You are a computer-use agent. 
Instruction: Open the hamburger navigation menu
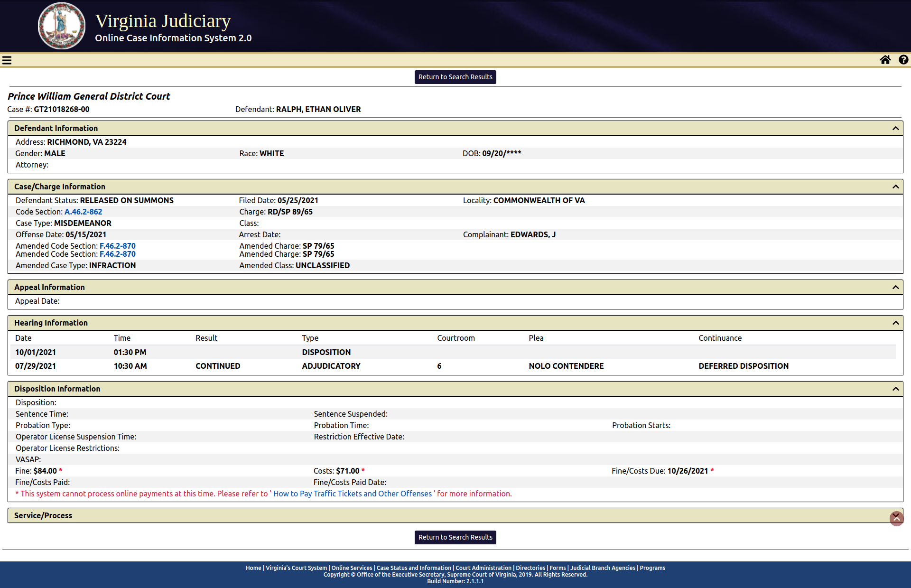[7, 60]
